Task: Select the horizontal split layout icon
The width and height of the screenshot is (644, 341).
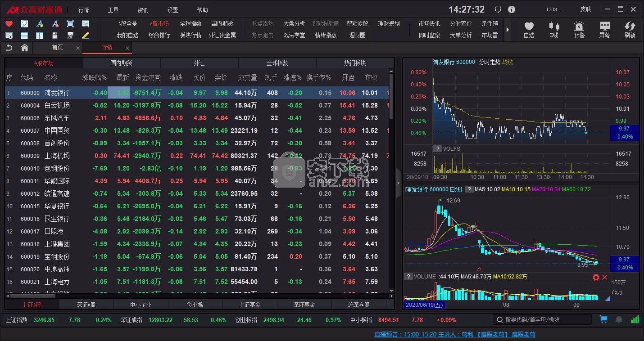Action: 24,35
